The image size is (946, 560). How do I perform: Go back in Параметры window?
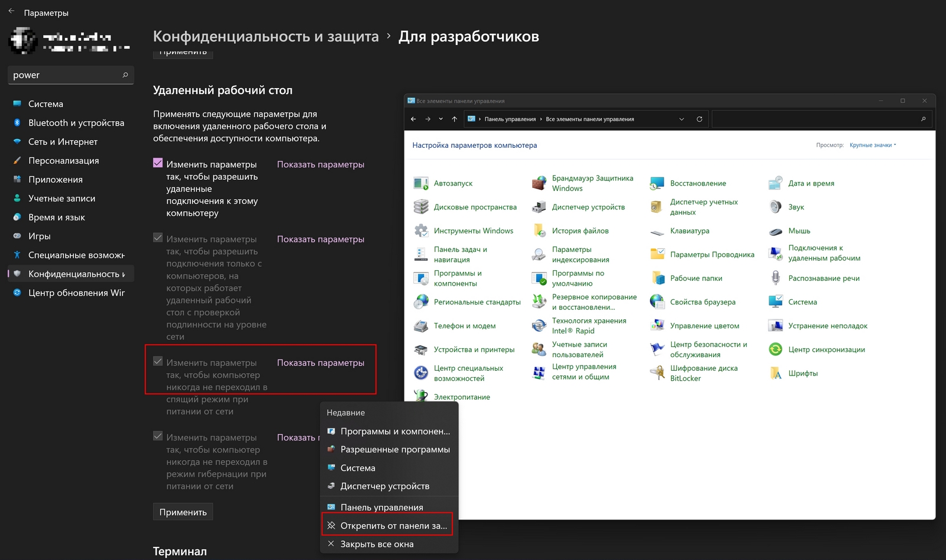(11, 11)
